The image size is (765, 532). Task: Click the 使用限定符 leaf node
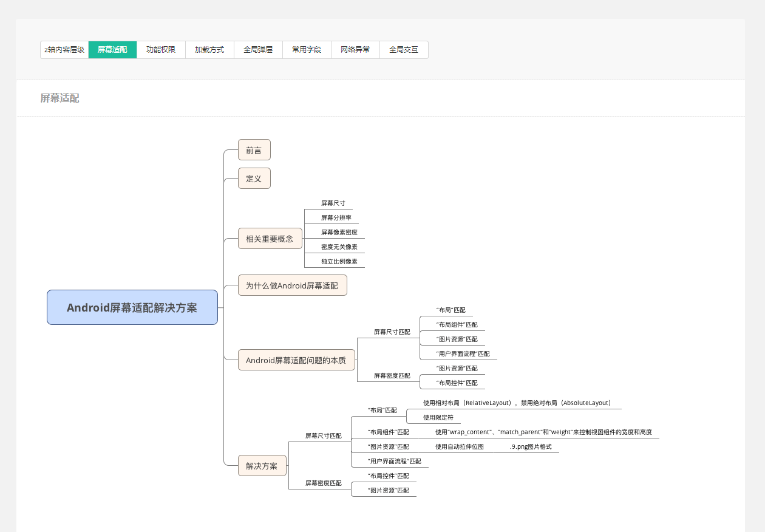[x=438, y=417]
